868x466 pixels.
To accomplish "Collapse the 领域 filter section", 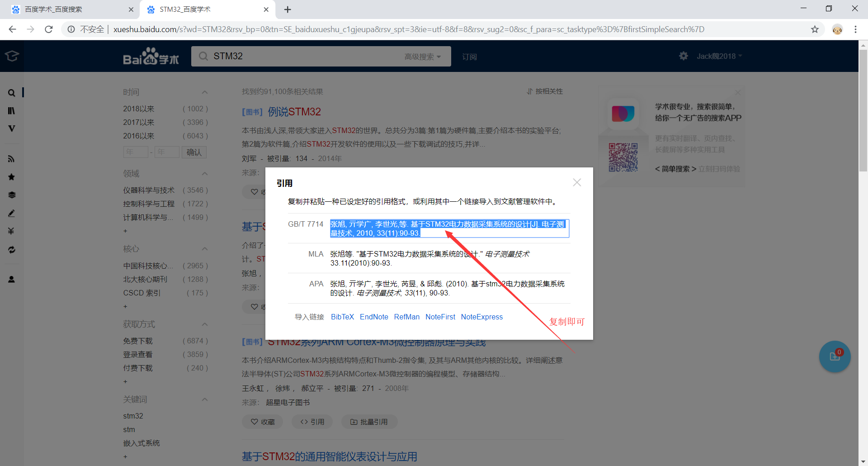I will coord(204,174).
